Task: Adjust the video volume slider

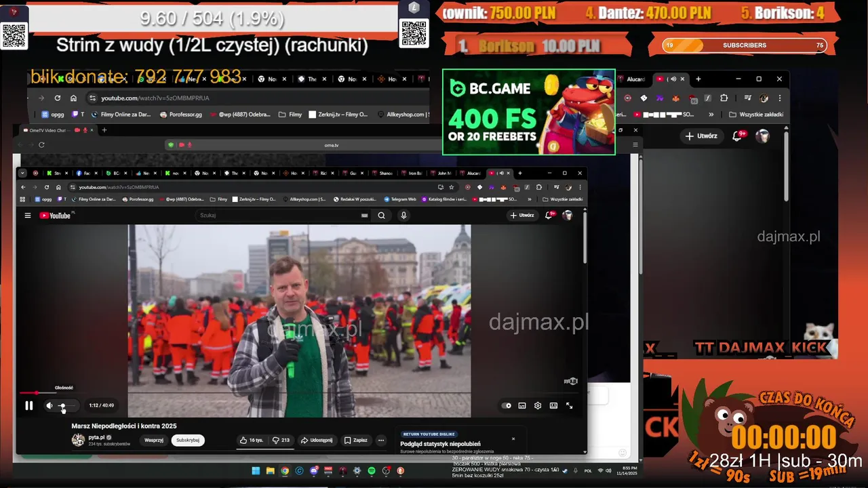Action: [66, 406]
